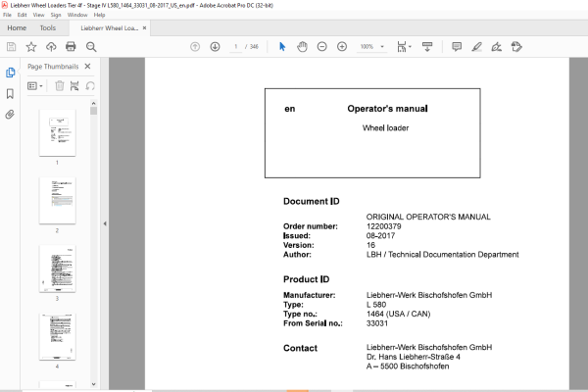Switch to the Tools tab
Image resolution: width=588 pixels, height=392 pixels.
click(x=48, y=28)
